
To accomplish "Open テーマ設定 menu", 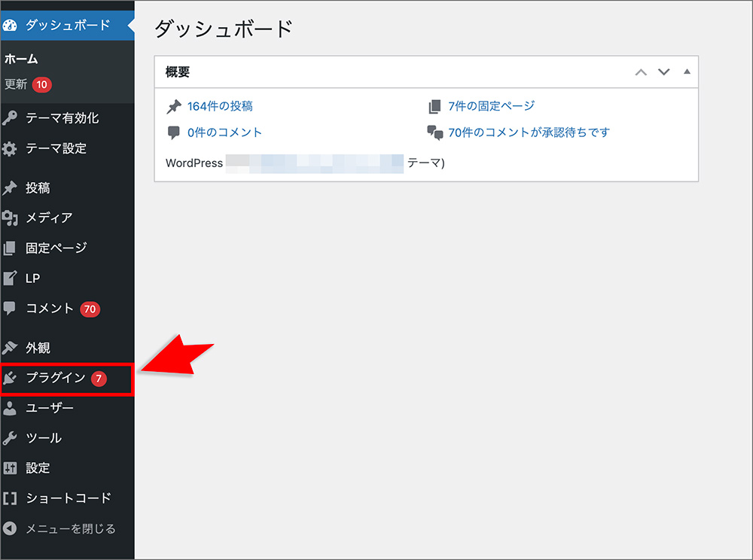I will pyautogui.click(x=67, y=149).
